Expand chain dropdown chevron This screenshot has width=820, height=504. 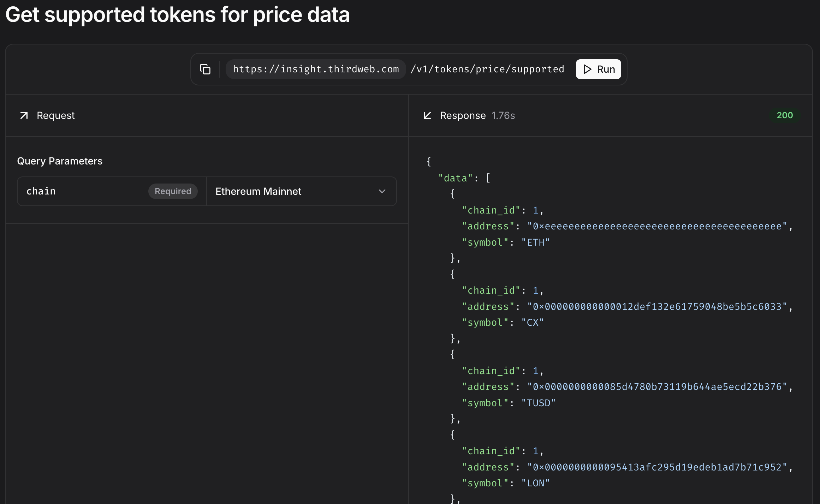tap(382, 191)
